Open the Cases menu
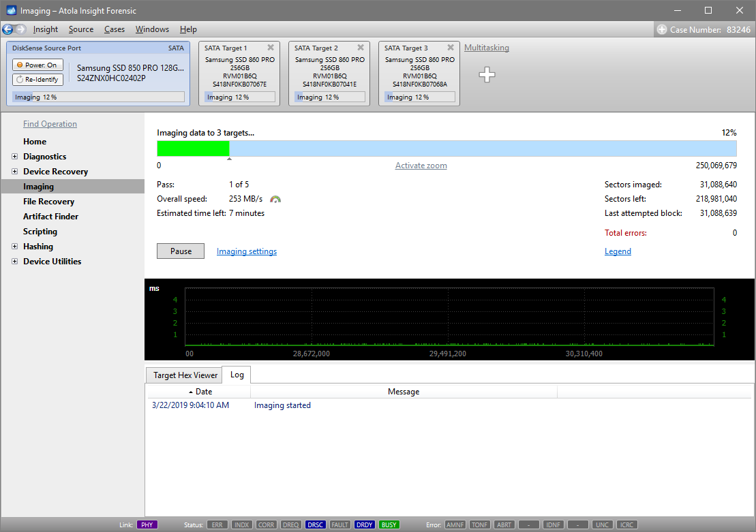756x532 pixels. point(114,29)
